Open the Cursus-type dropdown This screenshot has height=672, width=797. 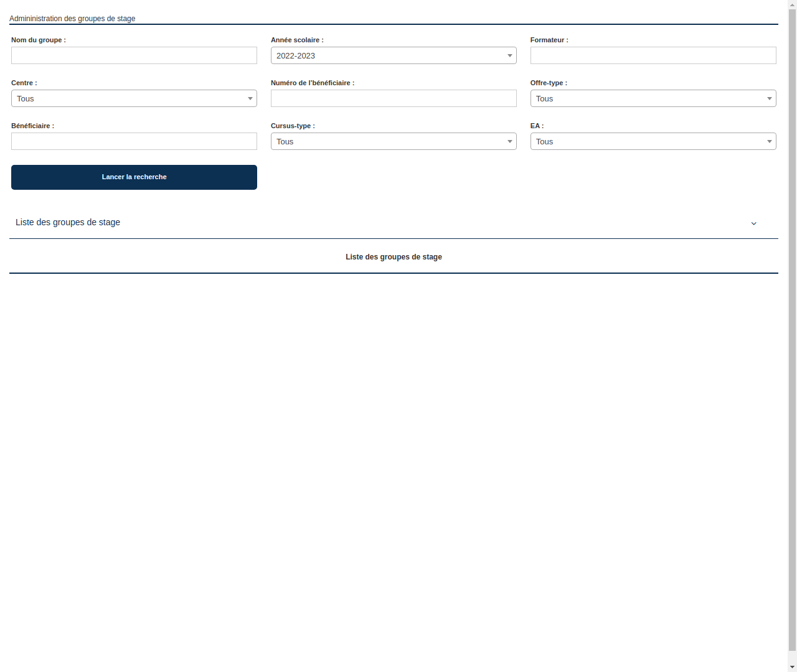pyautogui.click(x=394, y=141)
